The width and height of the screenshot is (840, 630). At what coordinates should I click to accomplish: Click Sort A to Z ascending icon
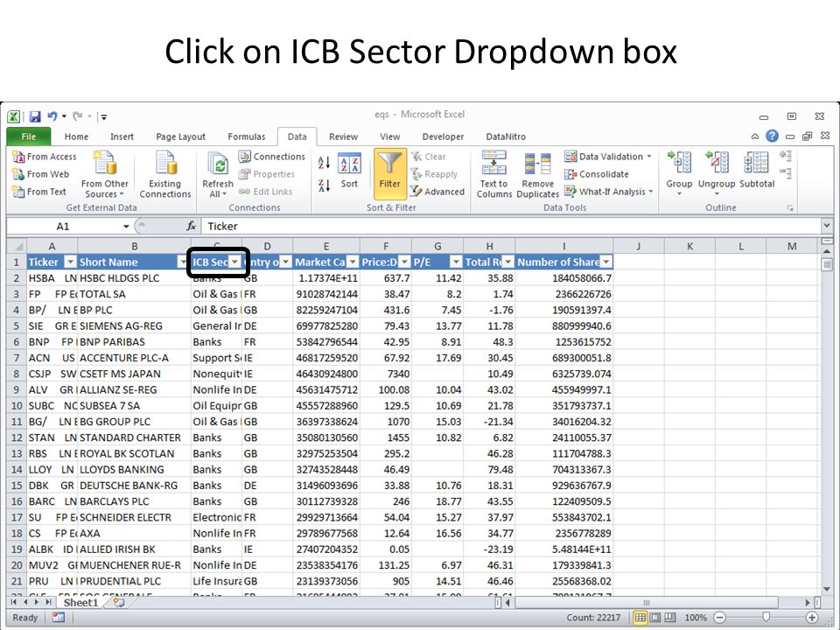click(x=324, y=163)
